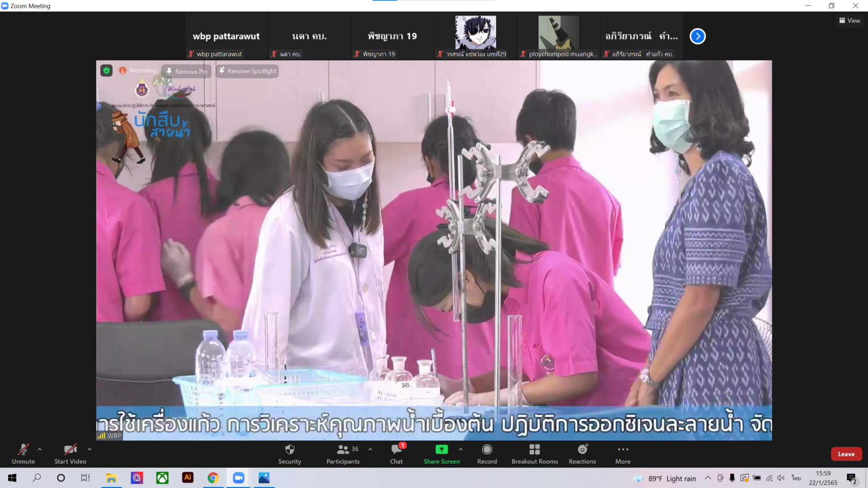The image size is (868, 488).
Task: Leave the meeting
Action: 846,454
